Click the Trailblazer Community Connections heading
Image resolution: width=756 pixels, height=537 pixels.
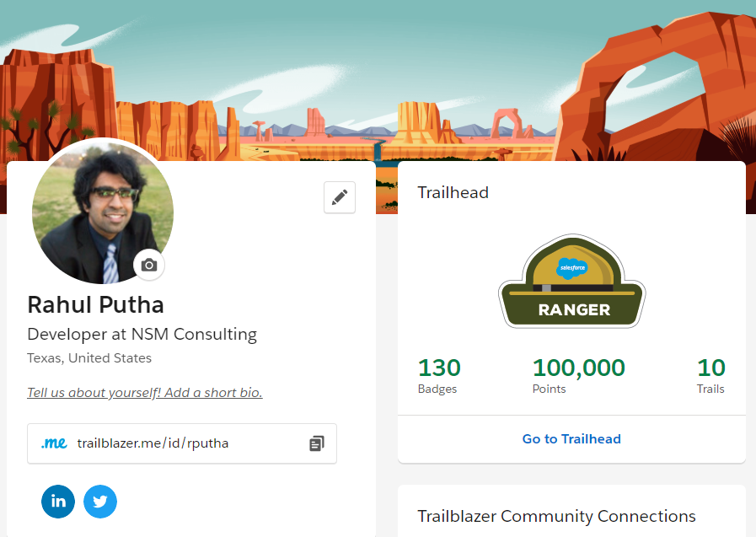[x=556, y=516]
